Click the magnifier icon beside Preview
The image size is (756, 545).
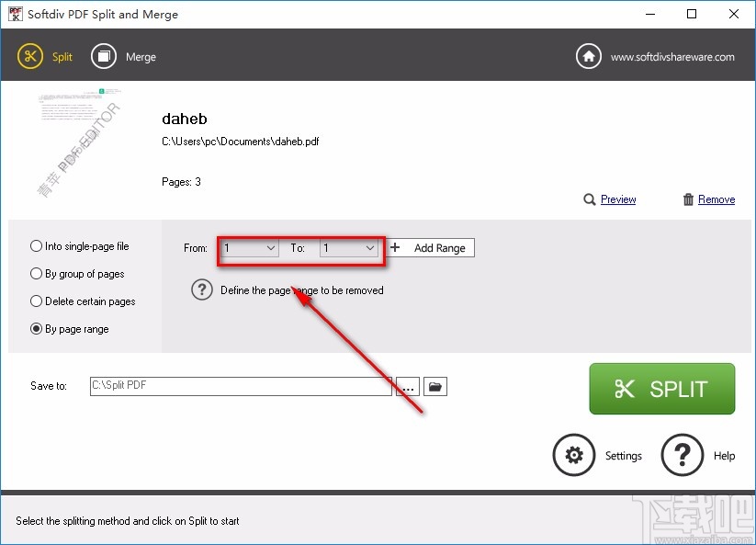click(589, 199)
